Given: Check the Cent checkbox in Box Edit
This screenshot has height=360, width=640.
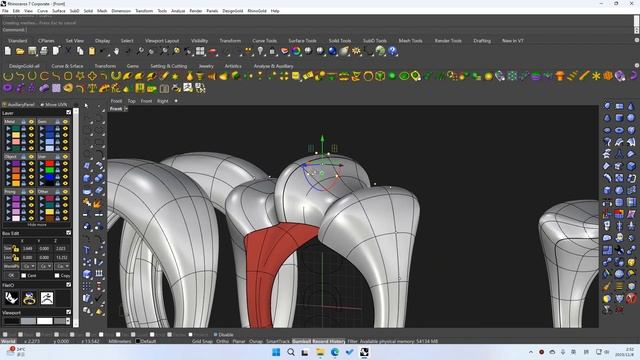Looking at the screenshot, I should pyautogui.click(x=24, y=276).
